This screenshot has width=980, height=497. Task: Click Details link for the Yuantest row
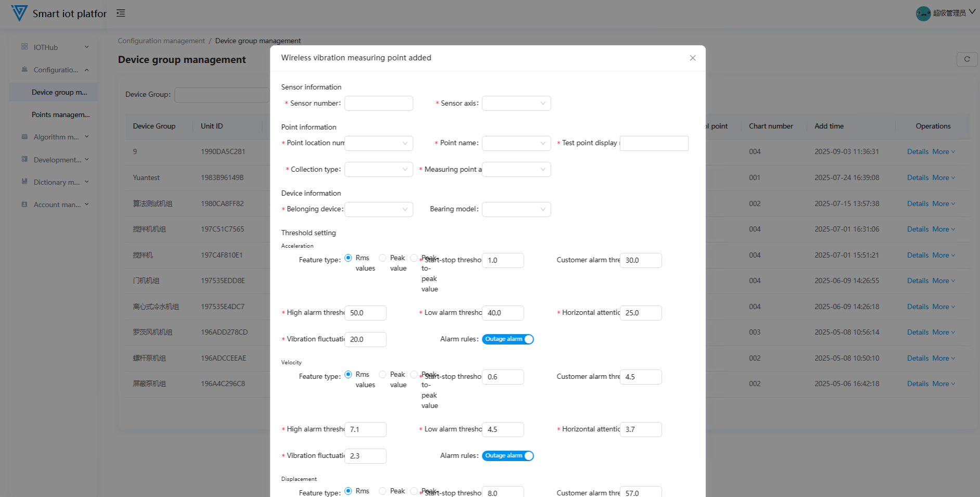coord(918,177)
